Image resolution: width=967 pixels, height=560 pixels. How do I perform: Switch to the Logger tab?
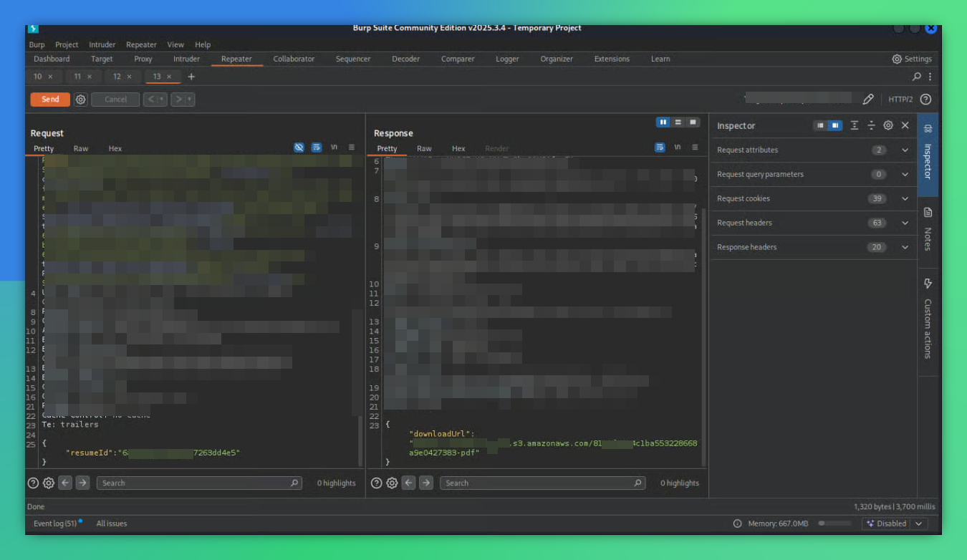(507, 59)
